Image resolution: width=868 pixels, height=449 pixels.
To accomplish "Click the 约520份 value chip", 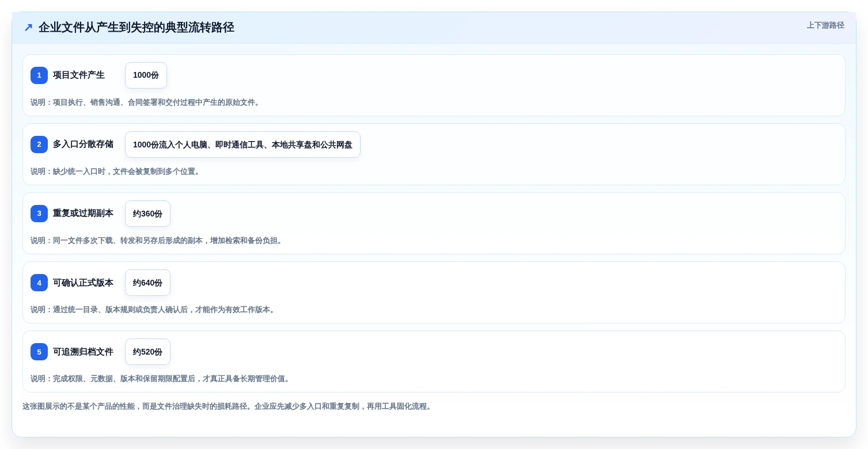I will coord(147,352).
